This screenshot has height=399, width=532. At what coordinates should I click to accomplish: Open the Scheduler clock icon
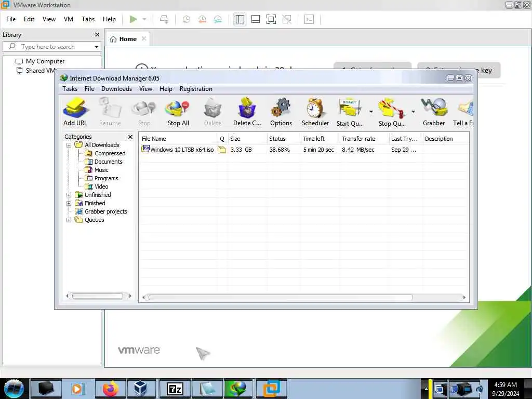(315, 112)
